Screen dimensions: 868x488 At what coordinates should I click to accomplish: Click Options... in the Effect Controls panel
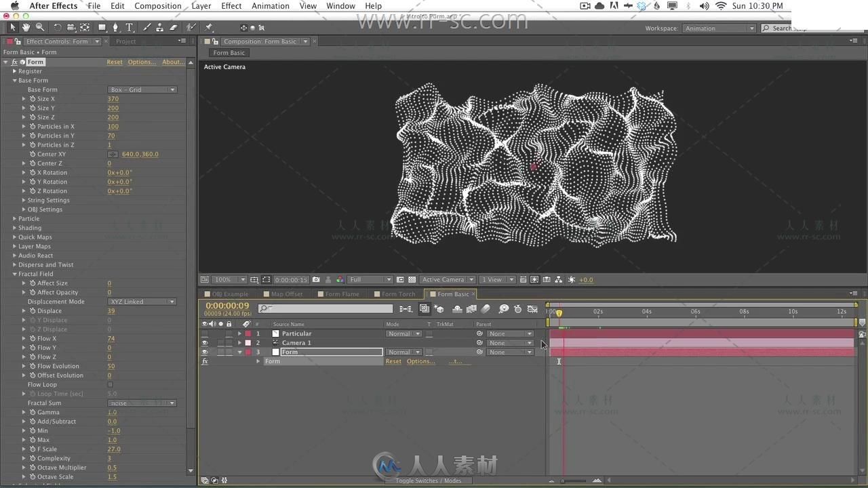click(142, 62)
